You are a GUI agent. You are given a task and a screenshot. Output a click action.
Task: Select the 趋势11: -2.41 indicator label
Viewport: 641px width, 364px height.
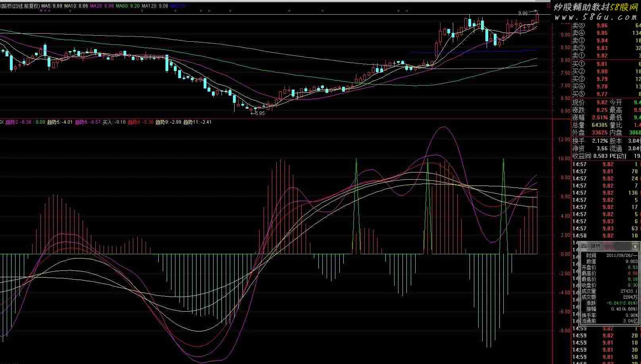(x=197, y=122)
